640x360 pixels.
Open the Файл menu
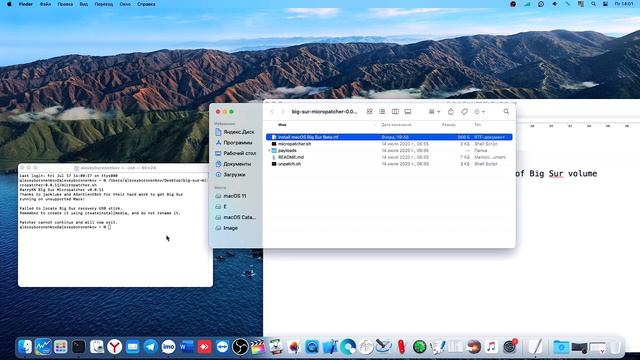pyautogui.click(x=45, y=4)
